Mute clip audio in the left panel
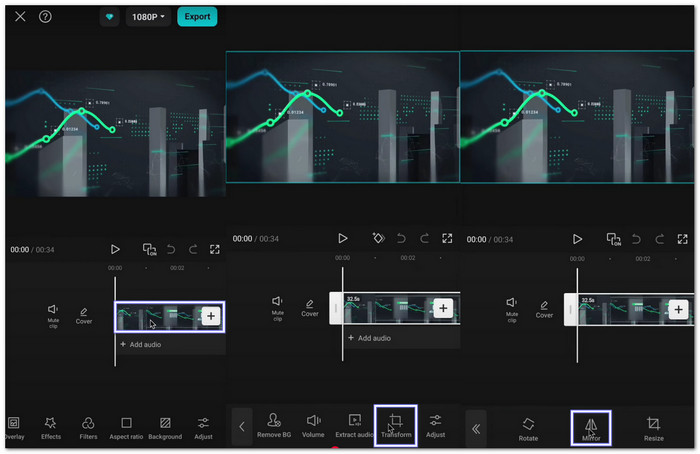 [x=53, y=316]
